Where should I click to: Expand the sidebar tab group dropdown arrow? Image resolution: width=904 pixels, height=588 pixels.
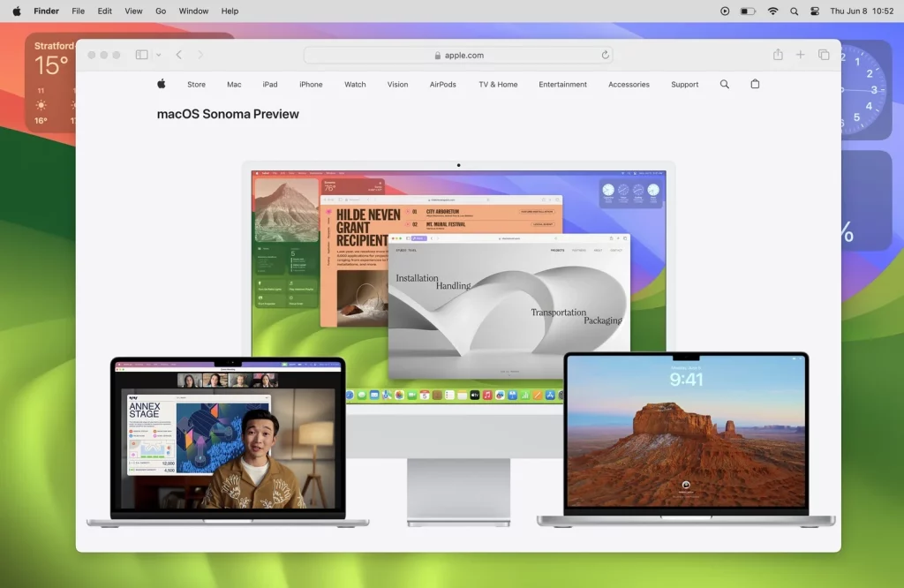(x=159, y=55)
